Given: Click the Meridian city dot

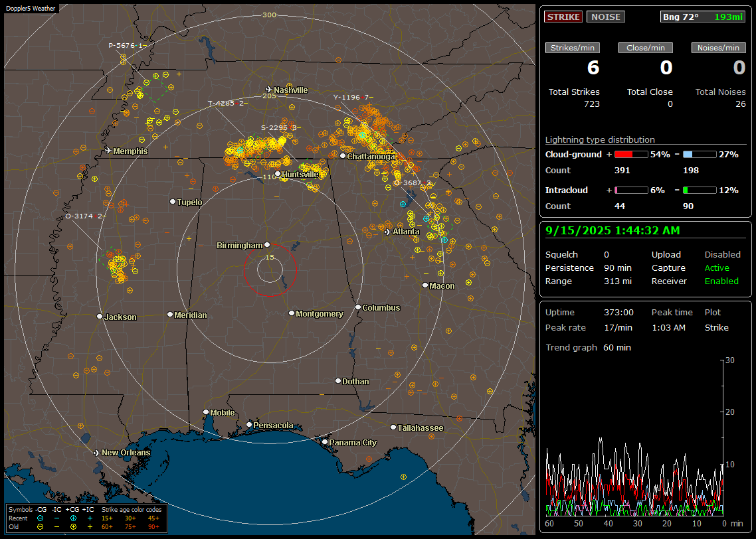Looking at the screenshot, I should point(169,315).
